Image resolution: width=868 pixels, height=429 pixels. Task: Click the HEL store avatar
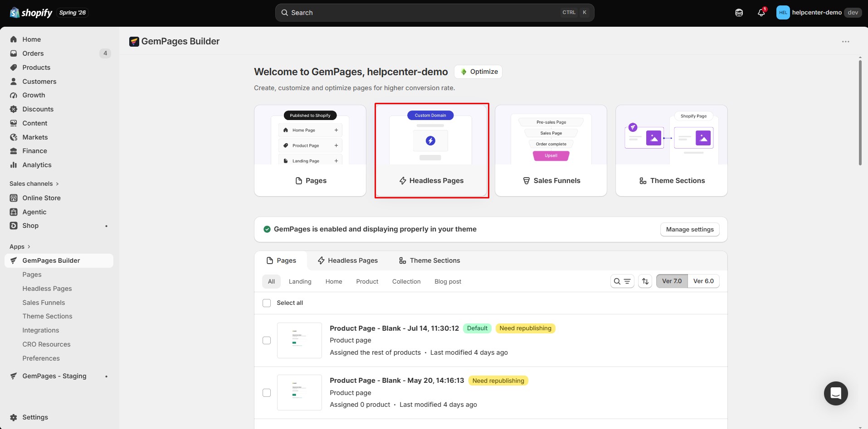783,13
